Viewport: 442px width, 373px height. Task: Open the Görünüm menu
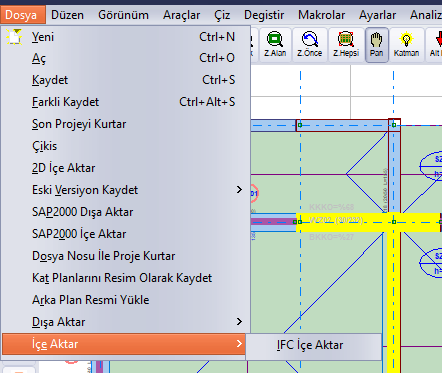point(123,15)
